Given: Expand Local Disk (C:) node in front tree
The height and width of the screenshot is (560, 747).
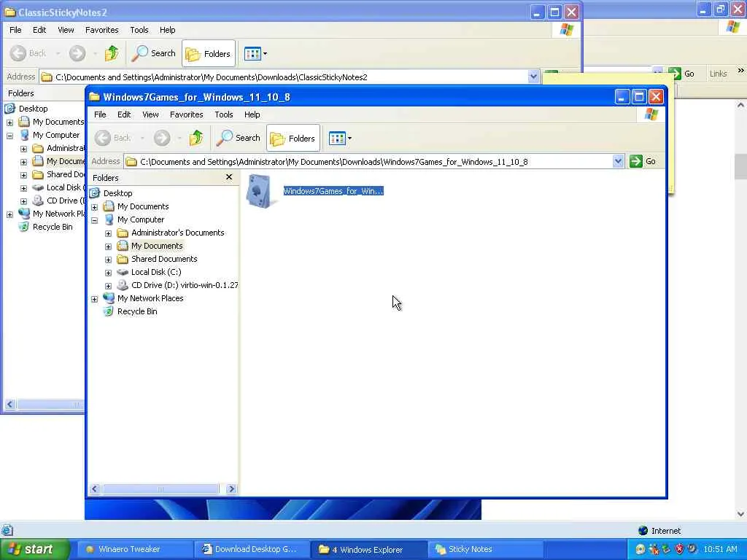Looking at the screenshot, I should [x=108, y=273].
